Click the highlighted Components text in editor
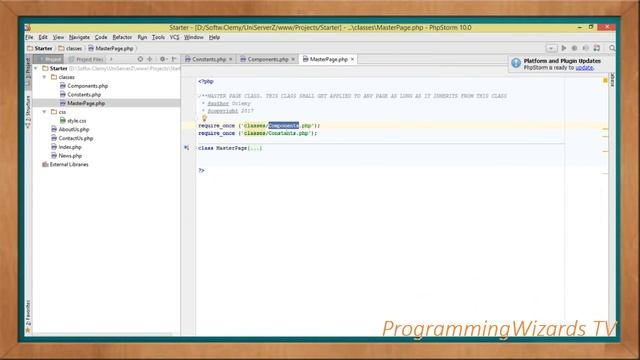This screenshot has width=640, height=360. tap(284, 126)
